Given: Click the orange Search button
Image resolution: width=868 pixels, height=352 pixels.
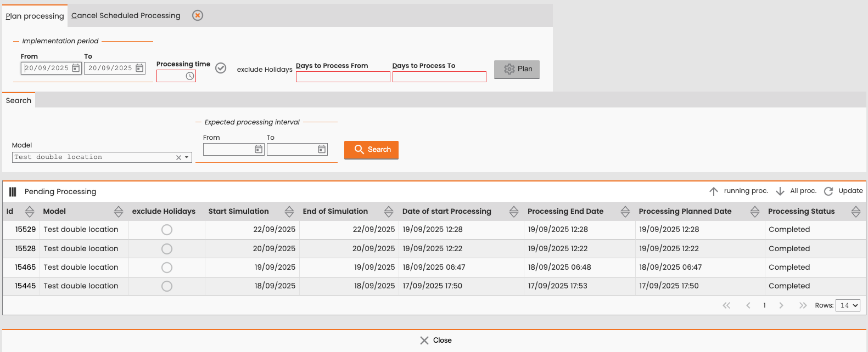Looking at the screenshot, I should pyautogui.click(x=371, y=150).
